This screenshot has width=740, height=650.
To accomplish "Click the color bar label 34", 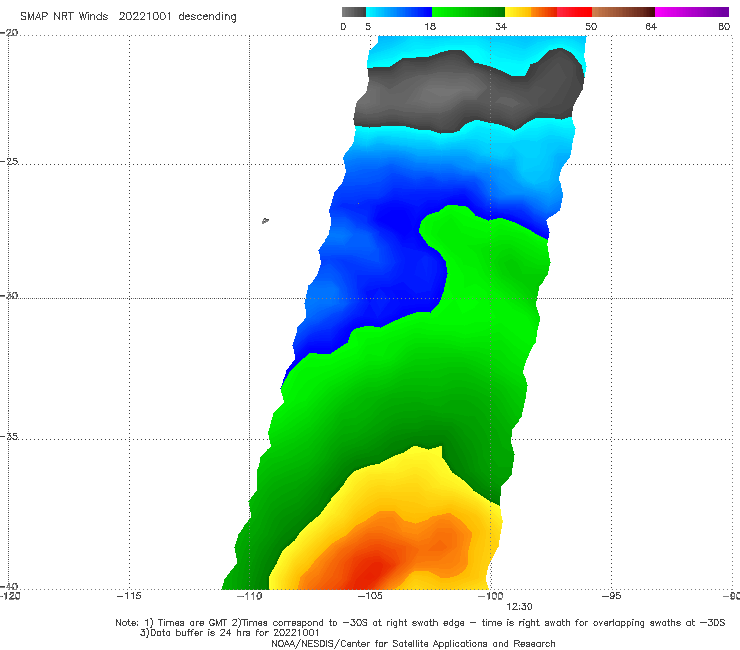I will point(501,26).
